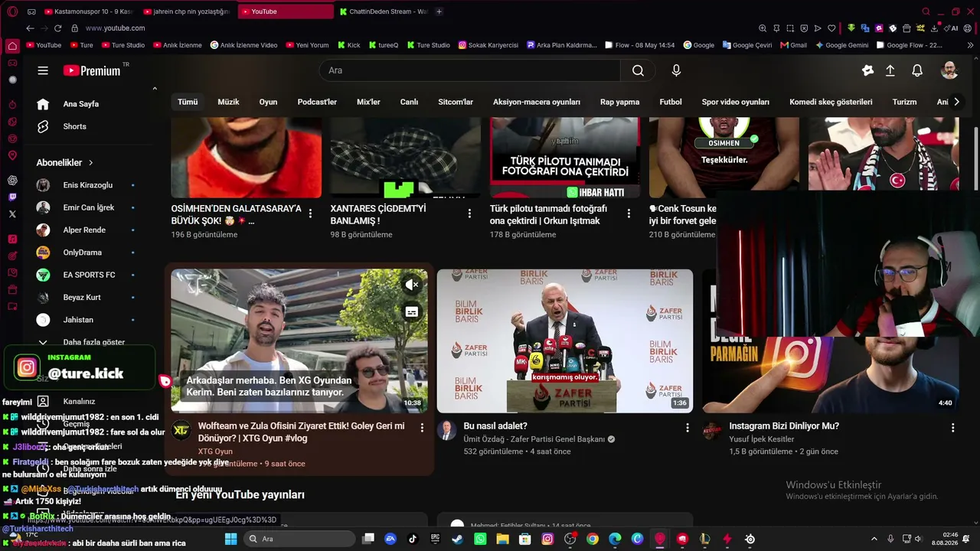Select the Oyun category chip
Image resolution: width=980 pixels, height=551 pixels.
[x=268, y=102]
